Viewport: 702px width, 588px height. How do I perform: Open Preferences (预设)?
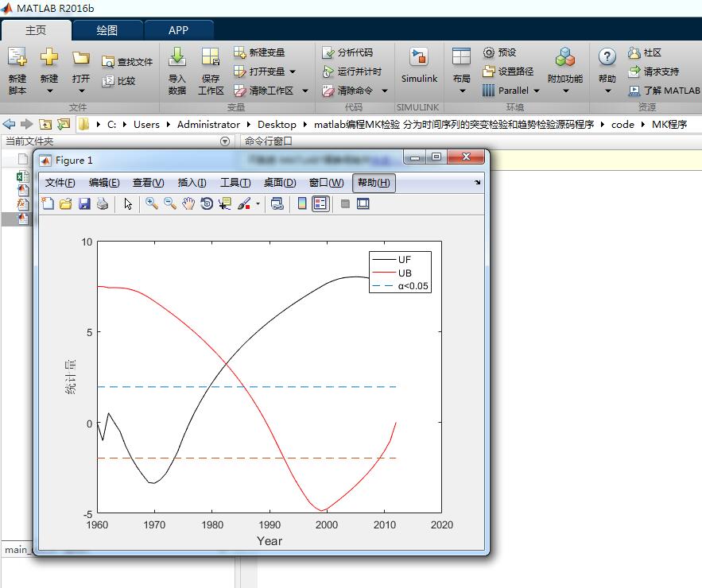click(x=499, y=52)
